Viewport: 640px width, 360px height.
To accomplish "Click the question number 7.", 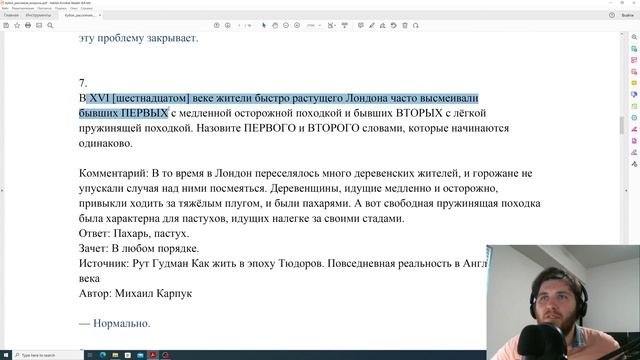I will 83,83.
